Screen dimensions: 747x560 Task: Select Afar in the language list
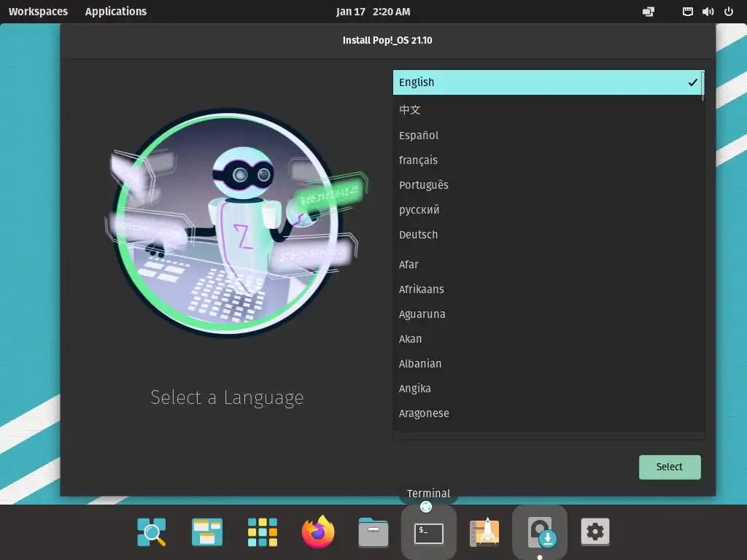pos(547,264)
